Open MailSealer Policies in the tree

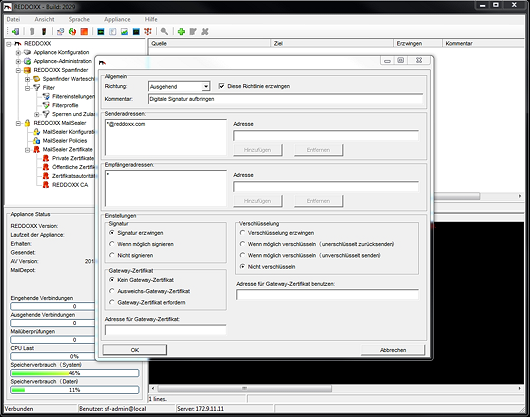[x=65, y=141]
